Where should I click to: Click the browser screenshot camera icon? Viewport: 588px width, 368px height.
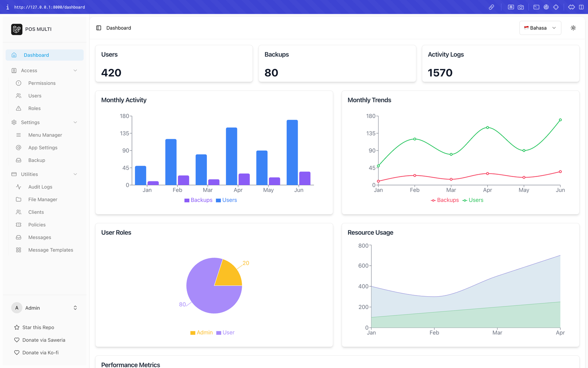click(521, 7)
